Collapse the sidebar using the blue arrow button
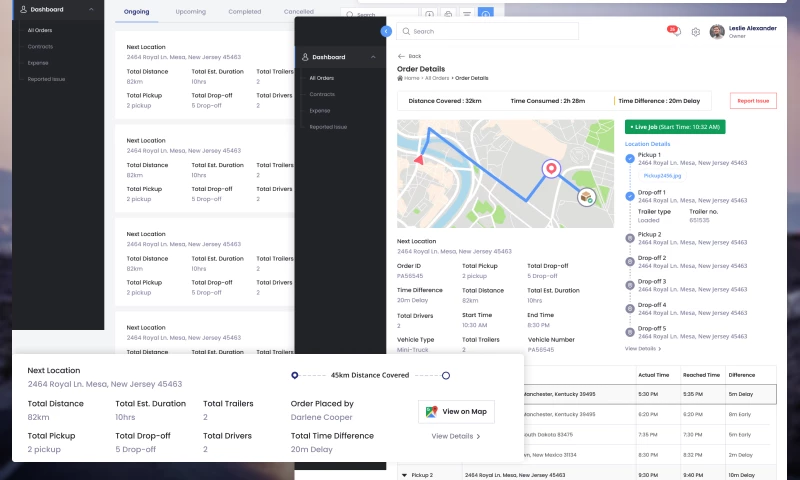 pyautogui.click(x=386, y=32)
